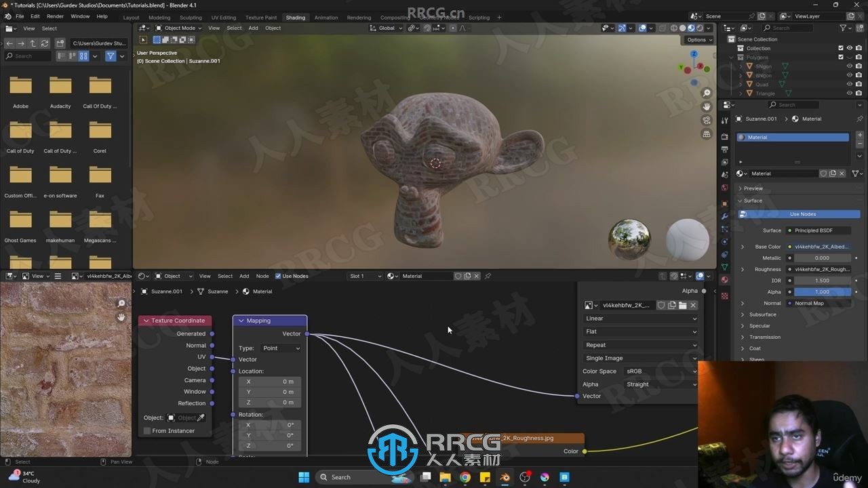868x488 pixels.
Task: Click Principled BSDF surface shader field
Action: point(818,230)
